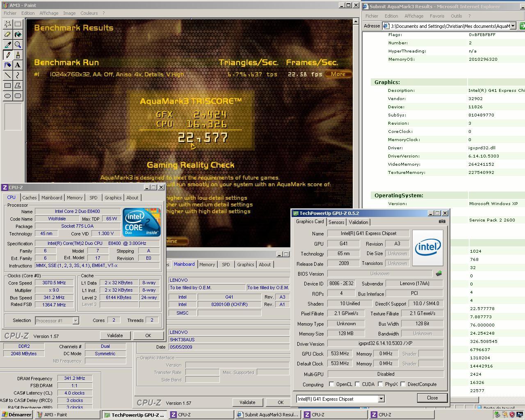Open the Fichier menu in Paint

(x=10, y=13)
